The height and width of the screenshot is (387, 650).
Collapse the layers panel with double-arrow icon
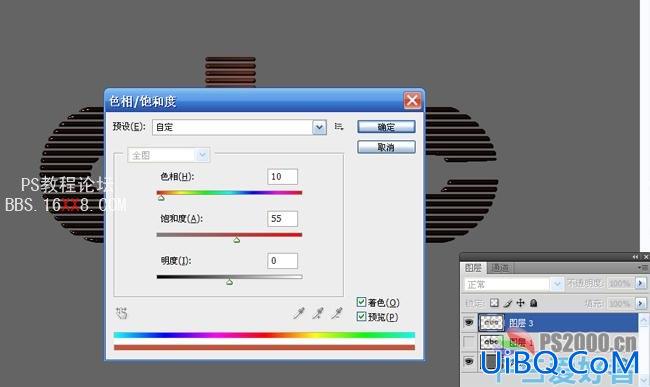point(635,257)
